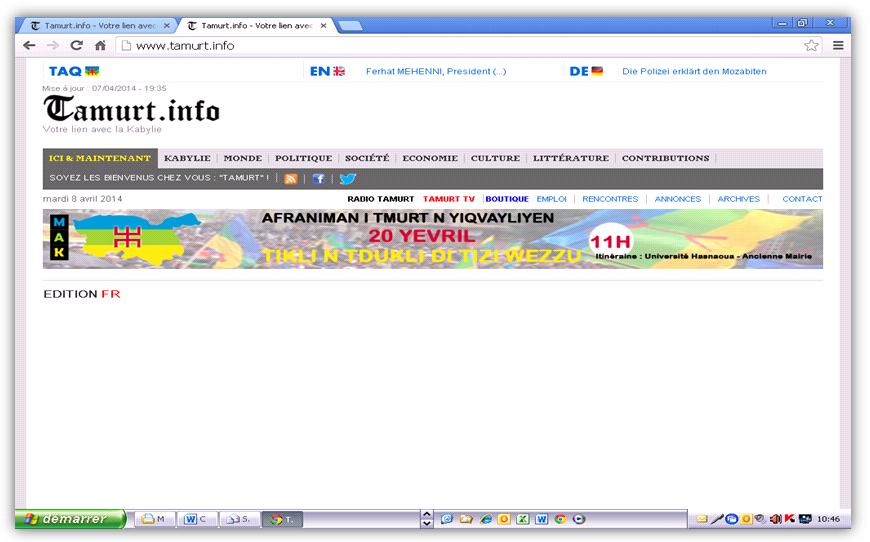Switch to the TAQ language edition
This screenshot has height=542, width=870.
74,71
